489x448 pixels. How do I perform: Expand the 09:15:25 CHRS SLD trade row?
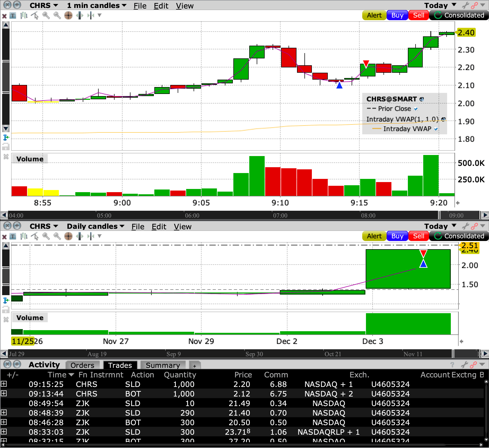point(4,384)
